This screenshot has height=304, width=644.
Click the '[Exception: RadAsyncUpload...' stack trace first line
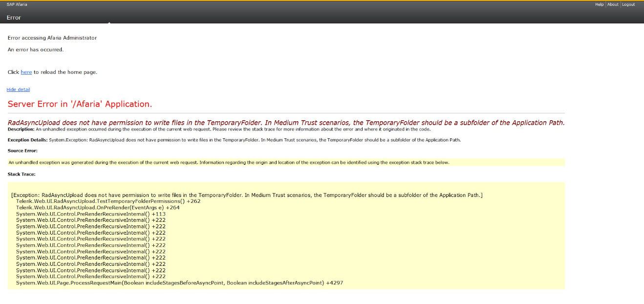(247, 195)
